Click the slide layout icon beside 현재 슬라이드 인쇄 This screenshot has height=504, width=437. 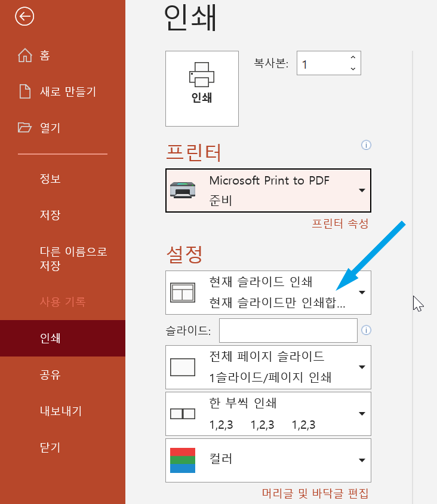183,293
